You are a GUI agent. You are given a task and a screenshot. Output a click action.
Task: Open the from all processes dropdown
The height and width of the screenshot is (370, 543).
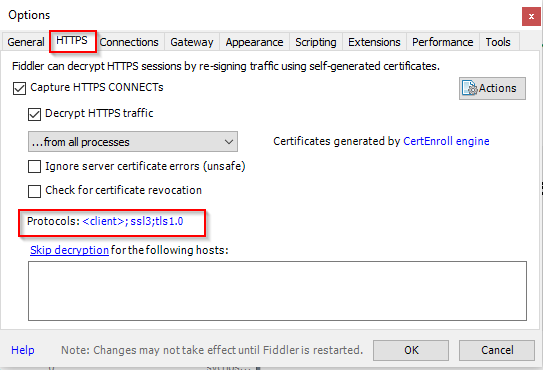tap(133, 142)
